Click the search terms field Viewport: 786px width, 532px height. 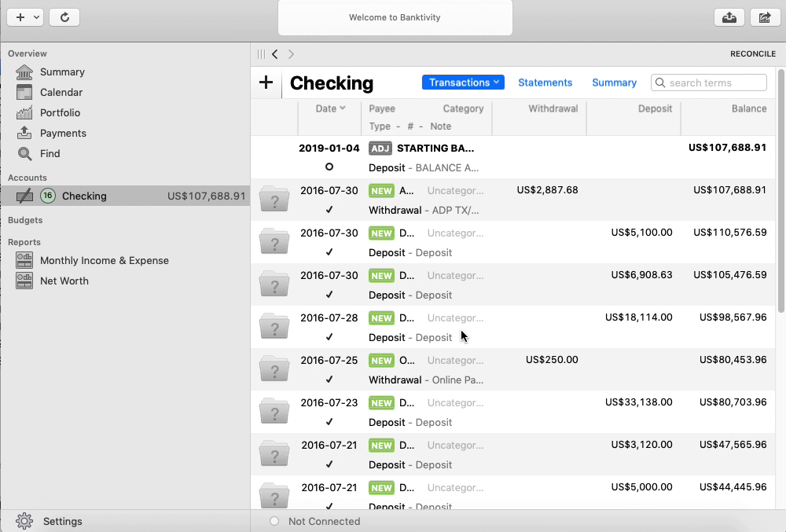click(709, 83)
